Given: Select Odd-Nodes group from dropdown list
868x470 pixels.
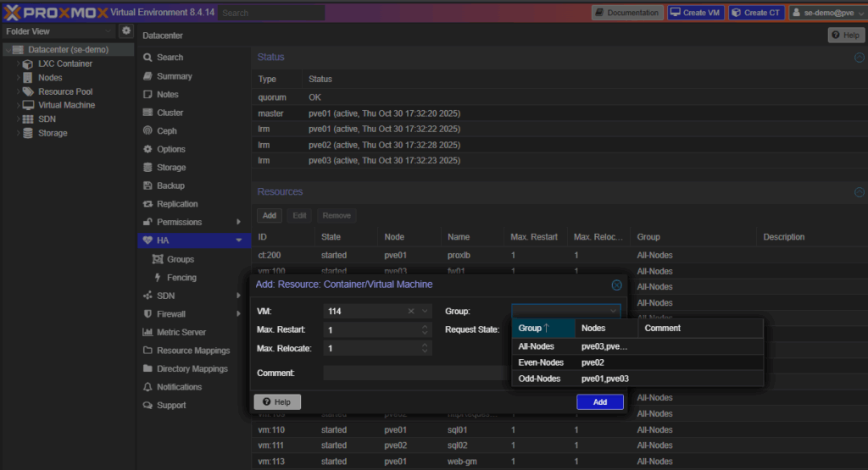Looking at the screenshot, I should click(x=637, y=379).
